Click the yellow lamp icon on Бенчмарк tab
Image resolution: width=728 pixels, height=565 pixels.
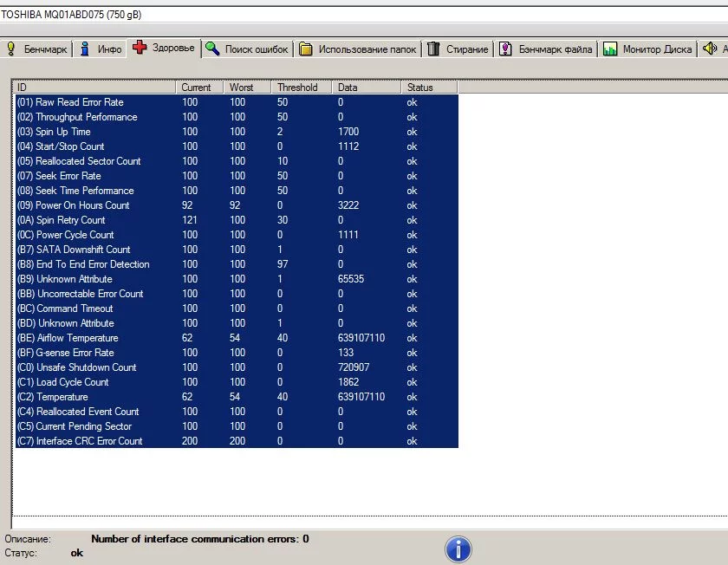coord(11,49)
